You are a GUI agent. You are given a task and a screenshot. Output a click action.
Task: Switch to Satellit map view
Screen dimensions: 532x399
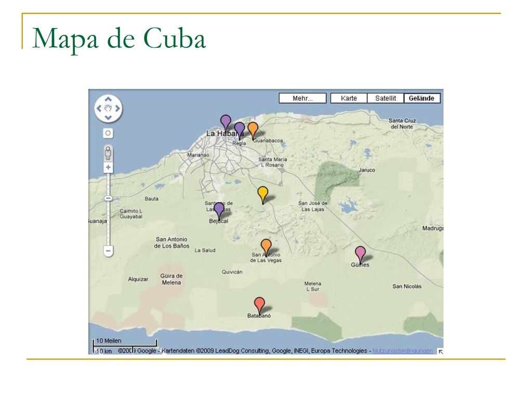pyautogui.click(x=385, y=98)
